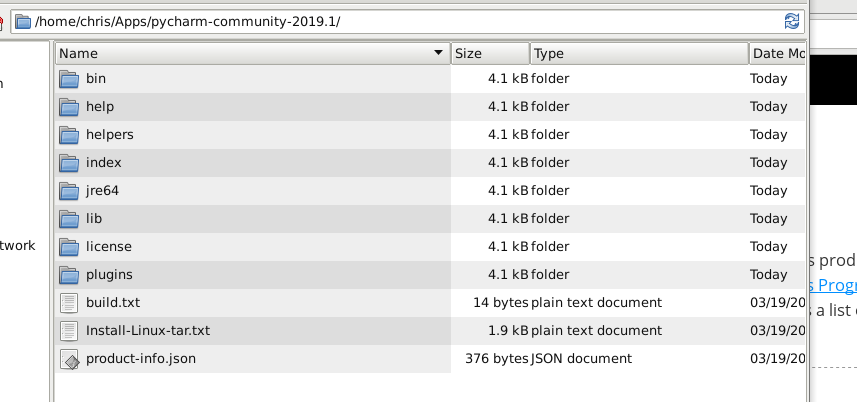The height and width of the screenshot is (402, 857).
Task: Click the folder icon in the path bar
Action: point(23,22)
